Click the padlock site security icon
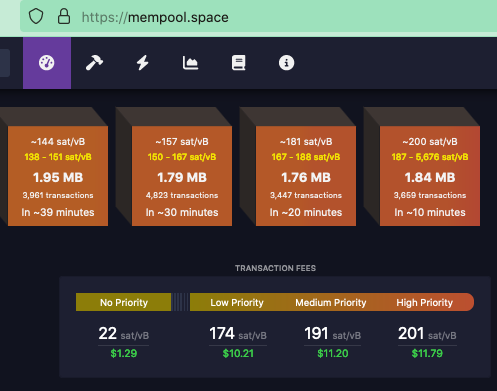497x391 pixels. pos(64,16)
